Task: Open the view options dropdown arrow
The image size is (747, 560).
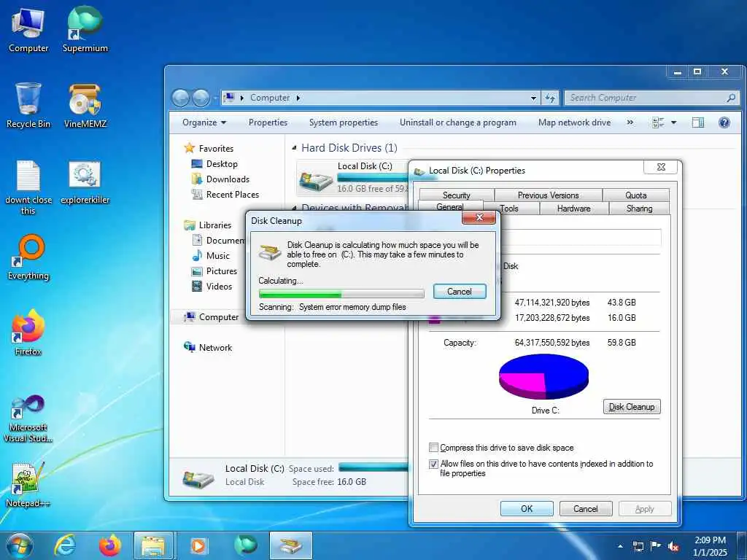Action: (673, 122)
